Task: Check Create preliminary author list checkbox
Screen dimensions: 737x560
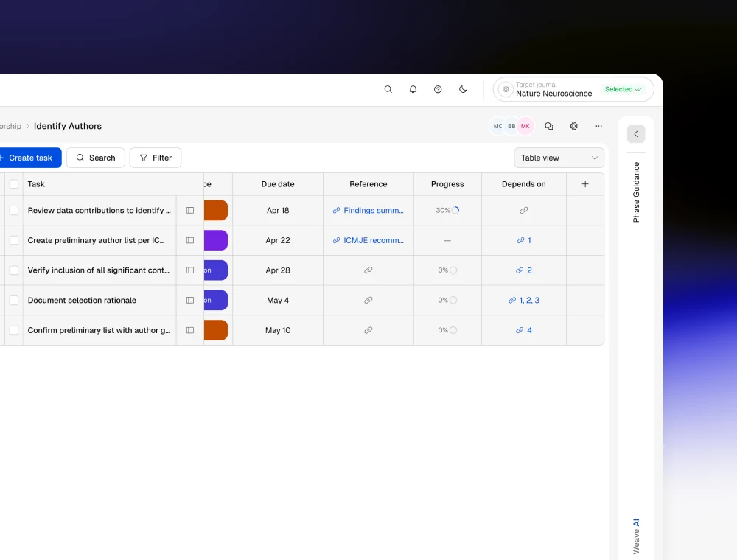Action: pyautogui.click(x=14, y=240)
